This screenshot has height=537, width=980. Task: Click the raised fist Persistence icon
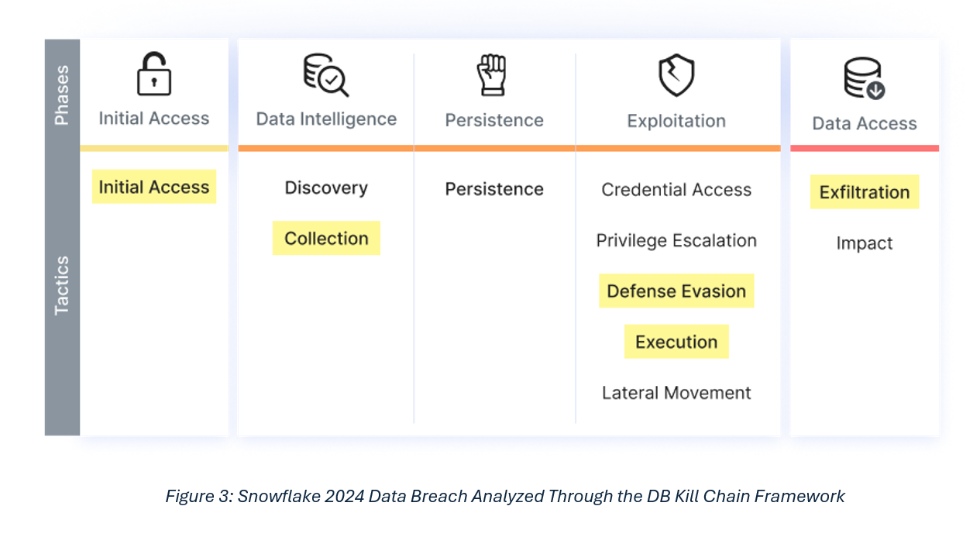(x=492, y=76)
